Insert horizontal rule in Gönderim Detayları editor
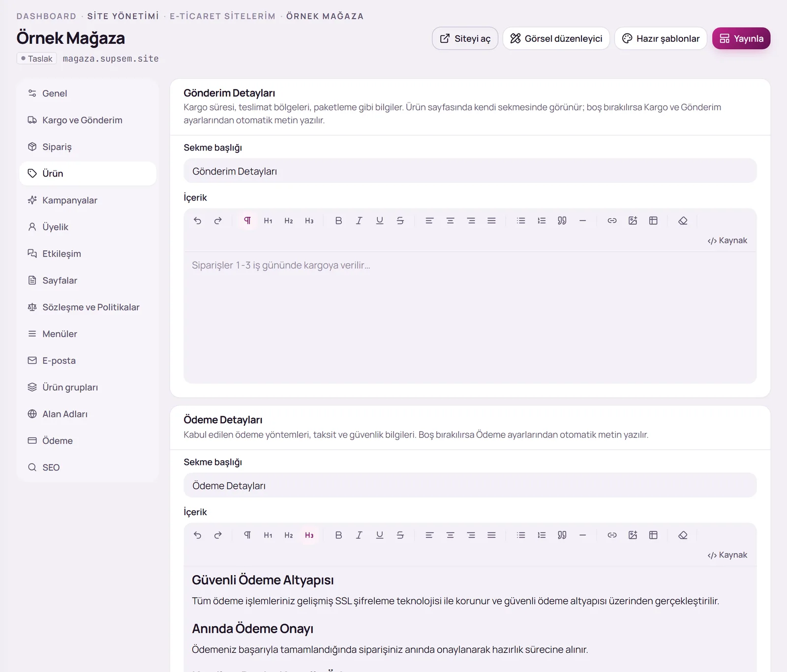The image size is (787, 672). [583, 221]
